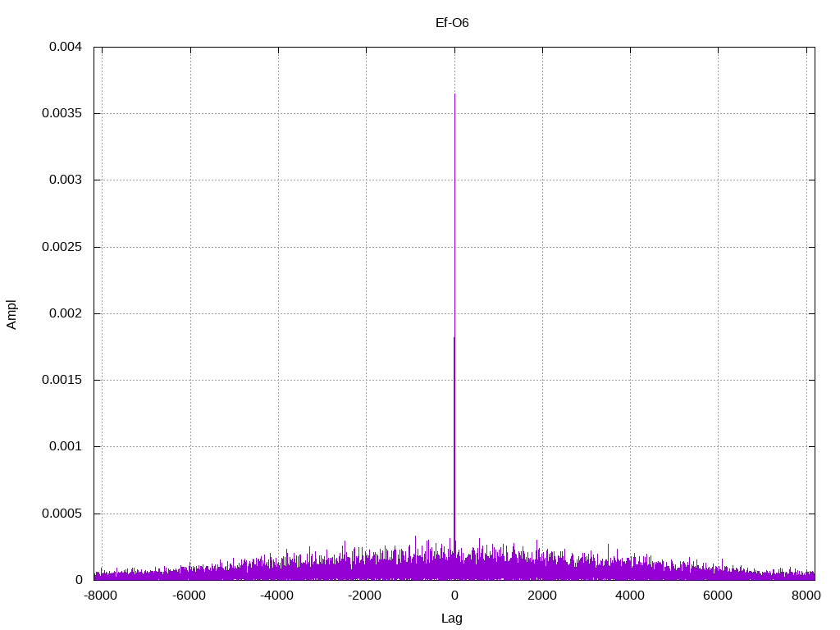The height and width of the screenshot is (630, 840).
Task: Click the Ampl y-axis label
Action: click(x=11, y=314)
